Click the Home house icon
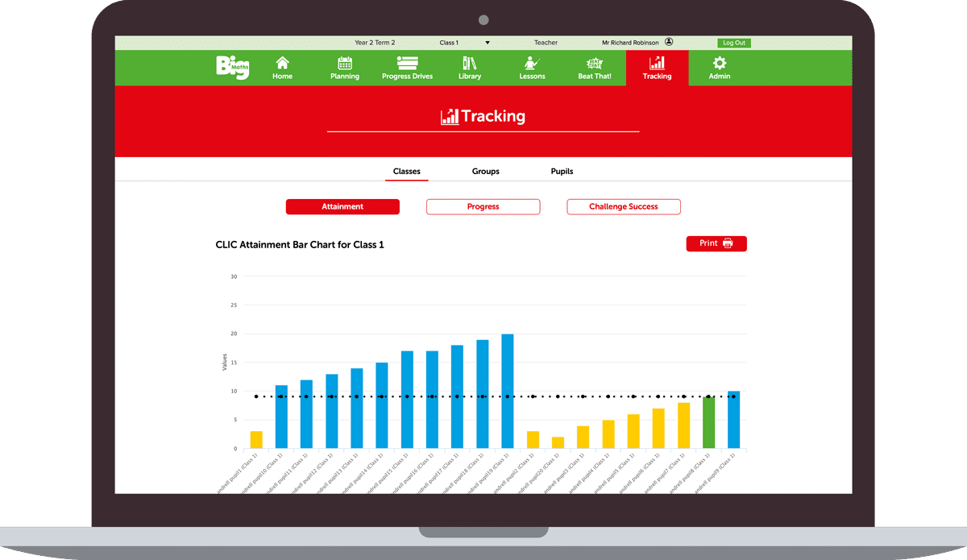Screen dimensions: 967x560 click(282, 64)
